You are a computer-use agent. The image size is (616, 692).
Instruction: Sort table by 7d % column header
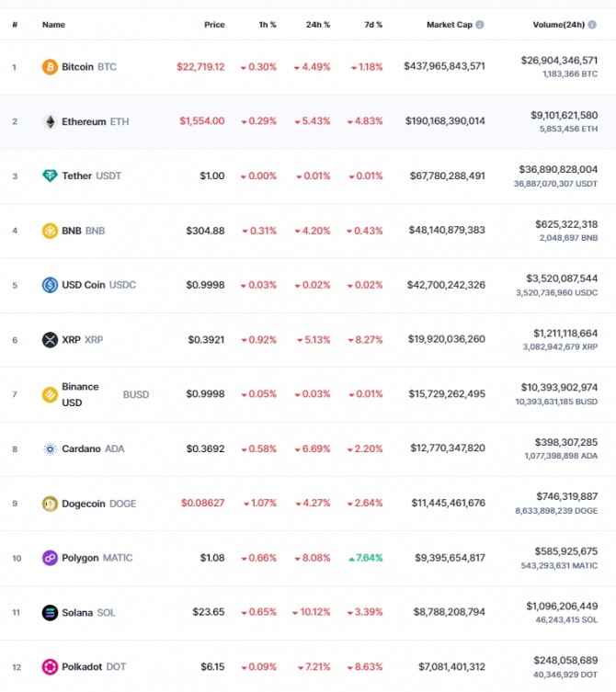[x=373, y=25]
